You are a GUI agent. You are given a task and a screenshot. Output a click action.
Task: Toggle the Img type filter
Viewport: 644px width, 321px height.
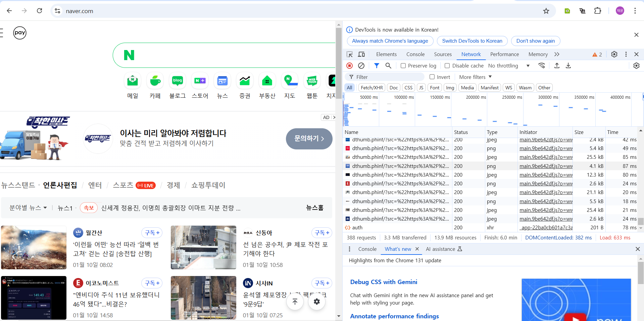click(x=450, y=88)
